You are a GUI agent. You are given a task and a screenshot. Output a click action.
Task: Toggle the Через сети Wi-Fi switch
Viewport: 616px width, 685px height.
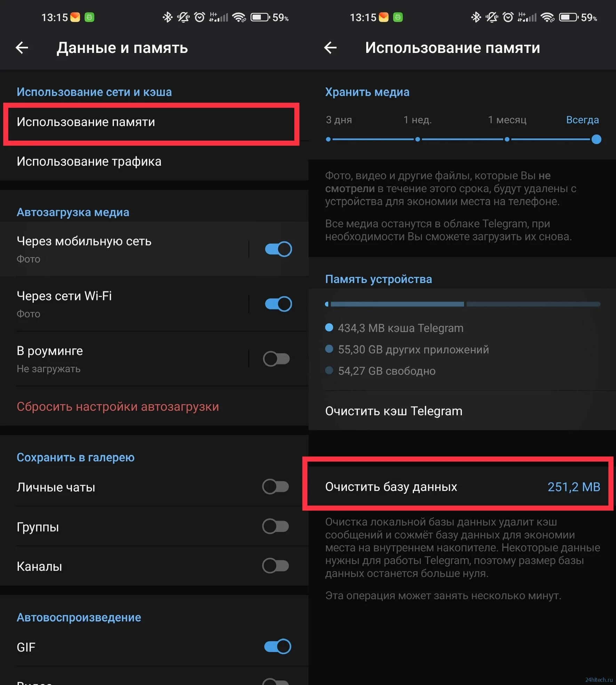pos(278,304)
